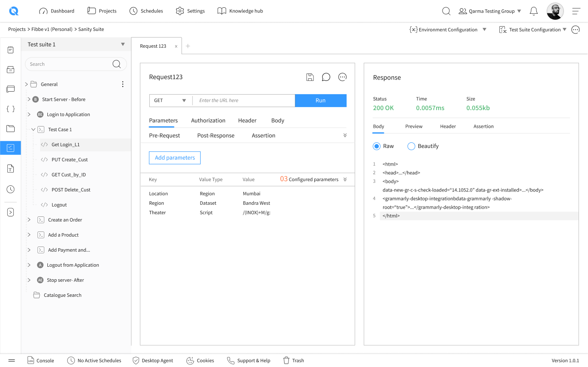The width and height of the screenshot is (588, 367).
Task: Open Console in status bar
Action: (41, 361)
